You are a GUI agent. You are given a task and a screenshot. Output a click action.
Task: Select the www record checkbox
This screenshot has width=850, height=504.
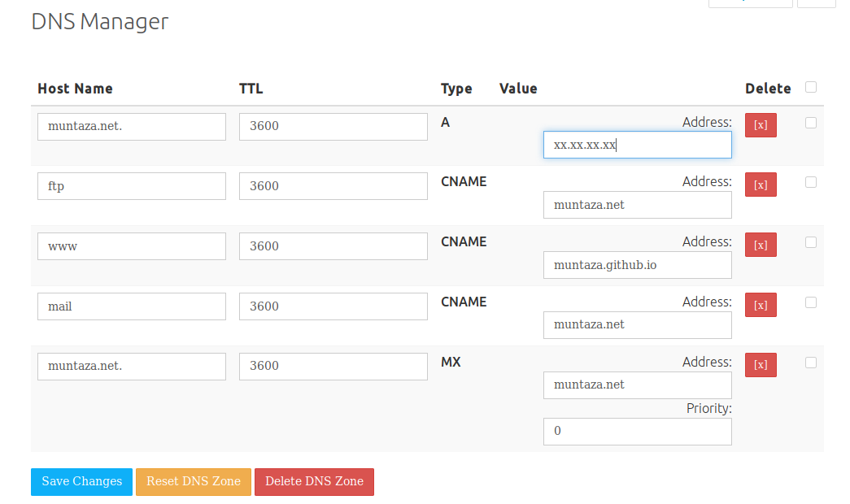point(811,242)
